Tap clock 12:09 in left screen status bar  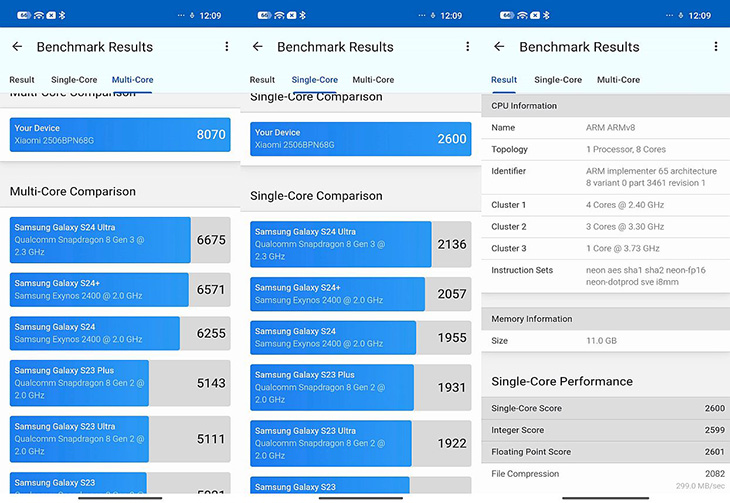click(x=210, y=16)
